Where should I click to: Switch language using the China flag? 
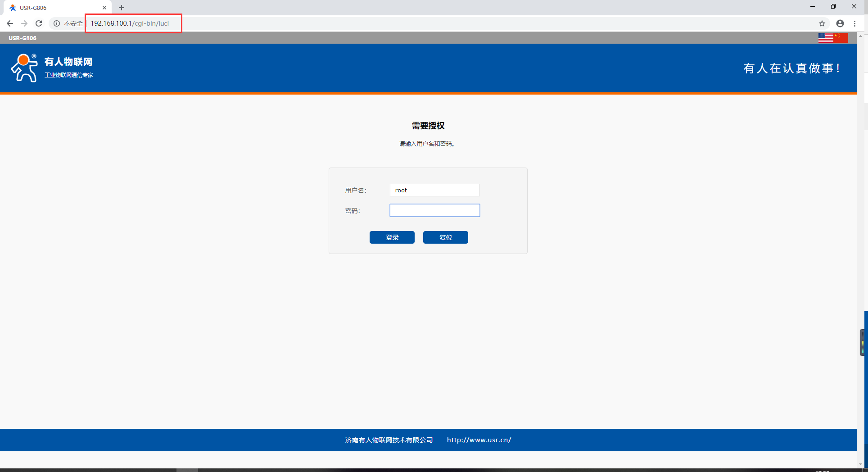(841, 38)
